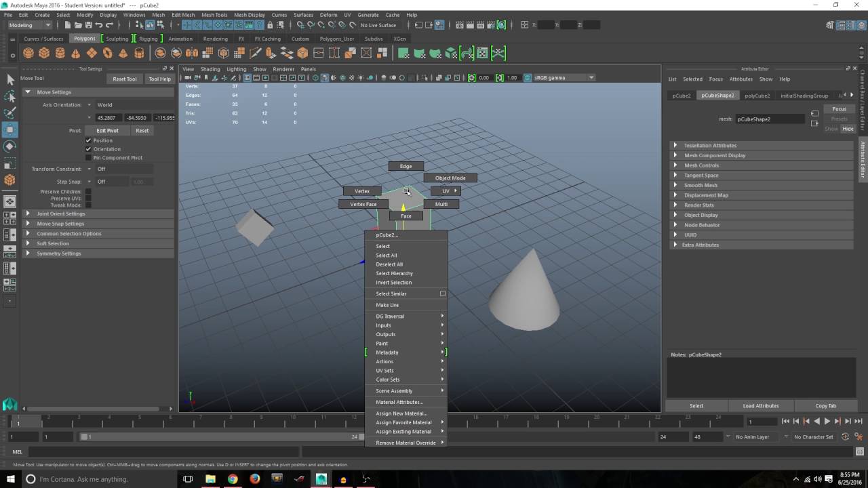Expand Tessellation Attributes section
The width and height of the screenshot is (868, 488).
pyautogui.click(x=761, y=145)
